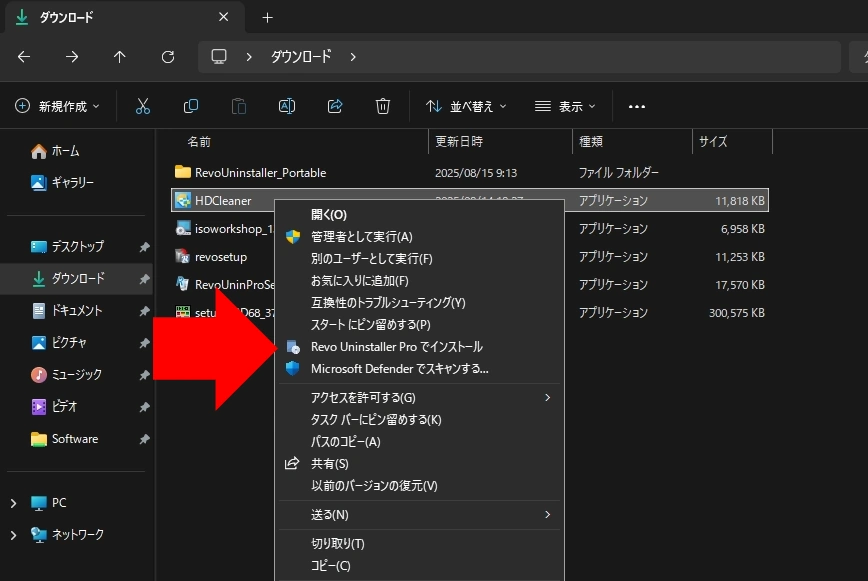Click the ビデオ icon in sidebar

coord(39,407)
